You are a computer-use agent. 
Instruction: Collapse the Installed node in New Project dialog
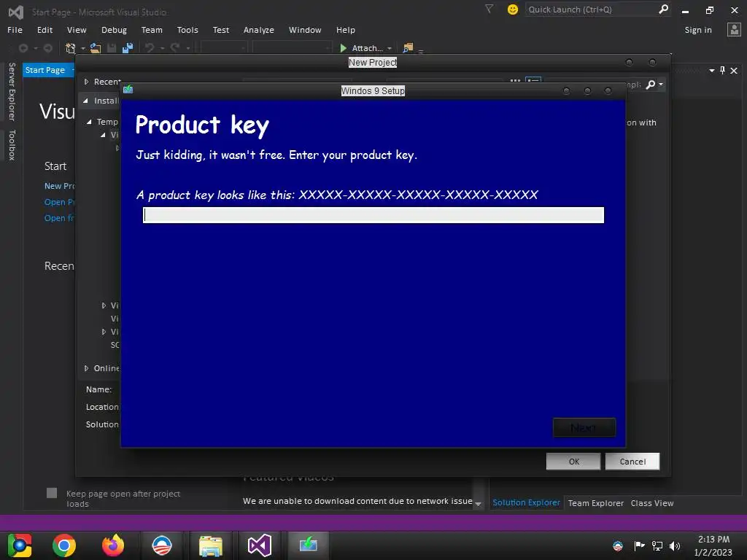pyautogui.click(x=86, y=101)
